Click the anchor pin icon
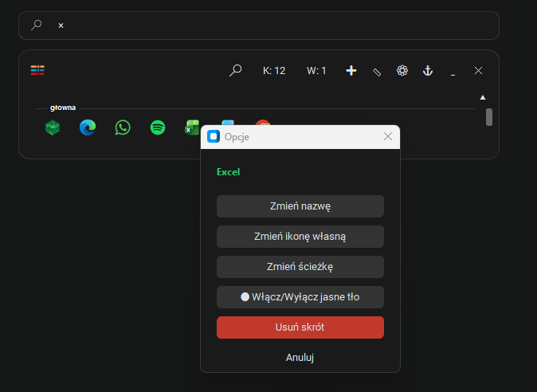 [427, 71]
